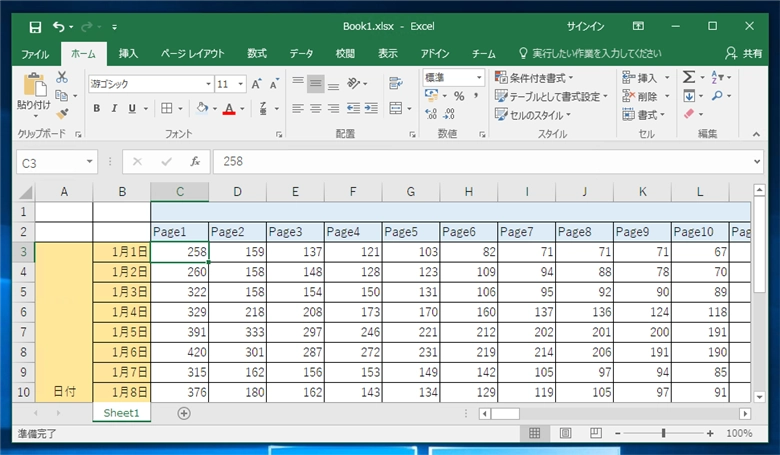Select the Format Painter brush icon
The height and width of the screenshot is (455, 780).
point(62,114)
